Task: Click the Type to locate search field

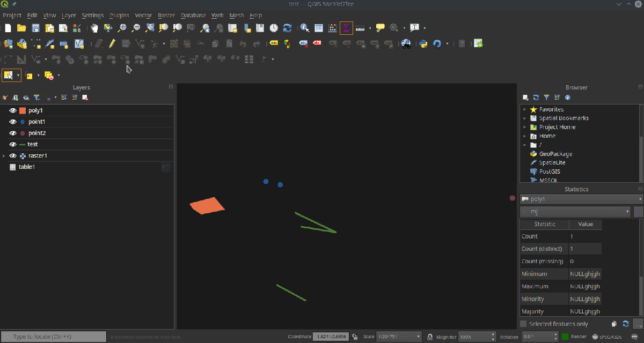Action: tap(54, 337)
